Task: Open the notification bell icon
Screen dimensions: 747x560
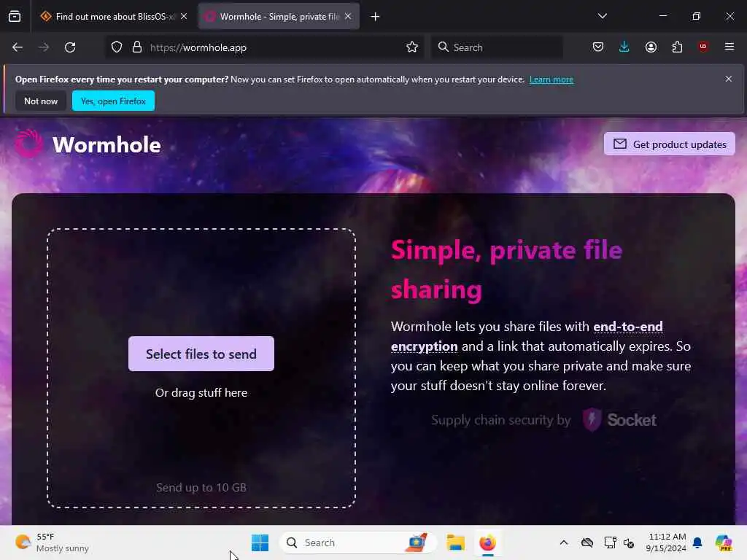Action: [697, 542]
